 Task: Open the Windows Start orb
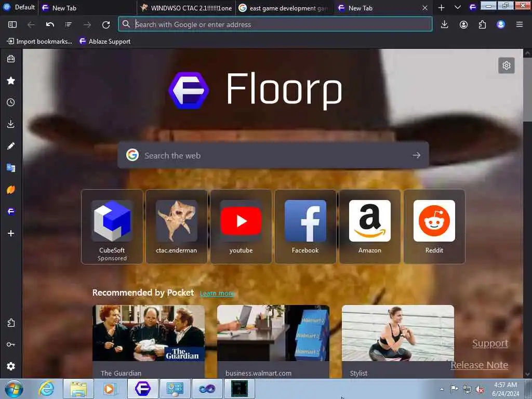tap(14, 389)
